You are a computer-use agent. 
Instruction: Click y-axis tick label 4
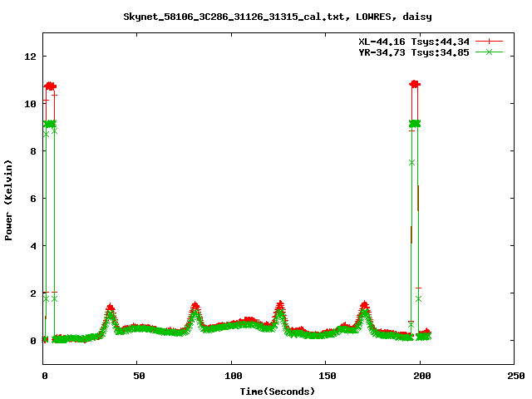[x=33, y=246]
